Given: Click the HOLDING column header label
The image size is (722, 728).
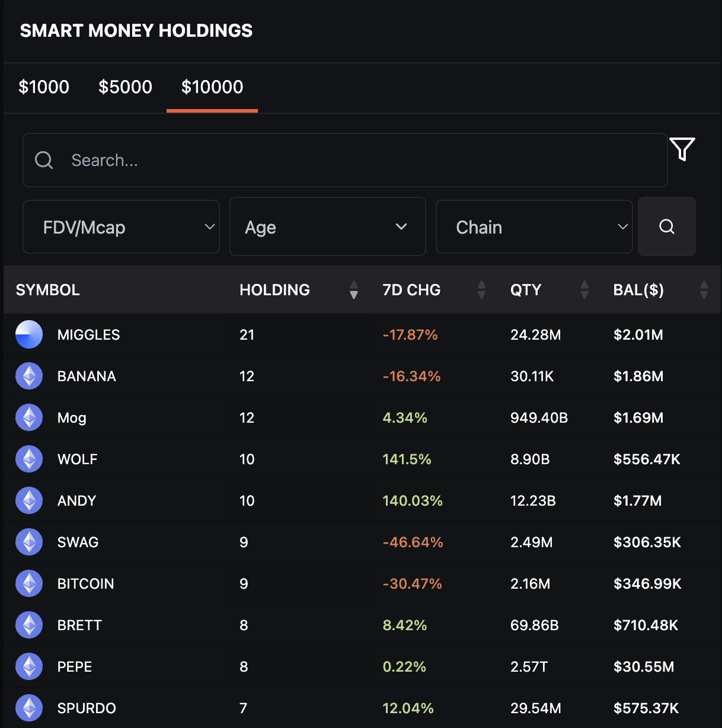Looking at the screenshot, I should 274,290.
